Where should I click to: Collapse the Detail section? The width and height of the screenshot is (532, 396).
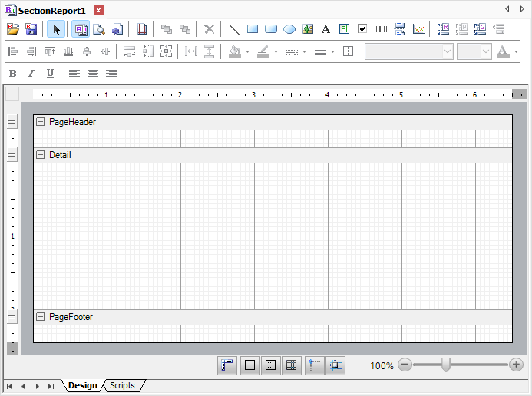(41, 155)
